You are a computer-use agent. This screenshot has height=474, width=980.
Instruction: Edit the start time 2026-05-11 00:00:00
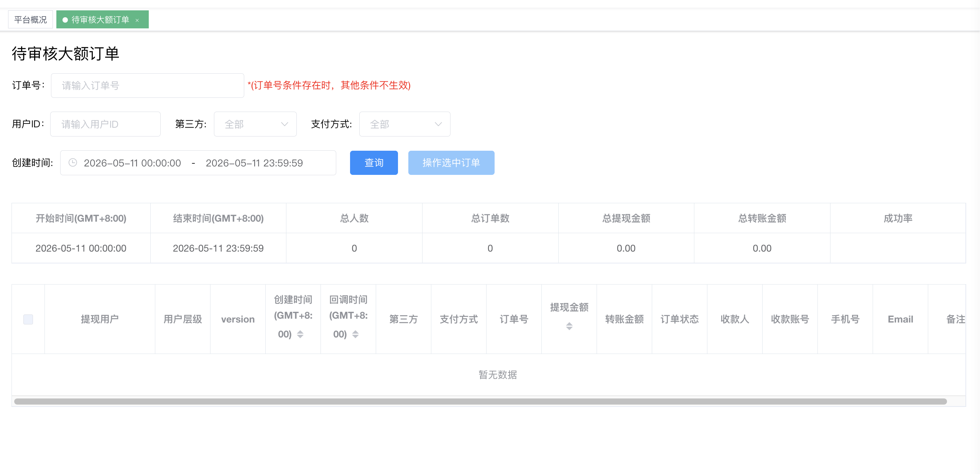(132, 163)
